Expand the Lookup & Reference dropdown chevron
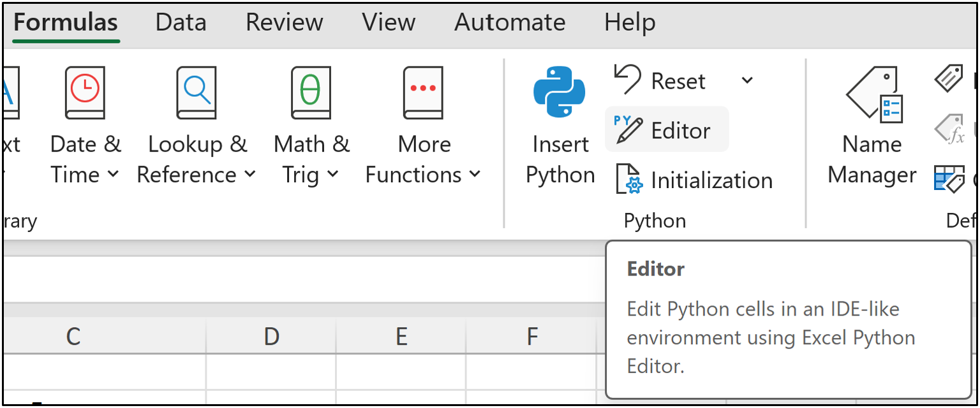This screenshot has width=980, height=408. click(x=250, y=174)
